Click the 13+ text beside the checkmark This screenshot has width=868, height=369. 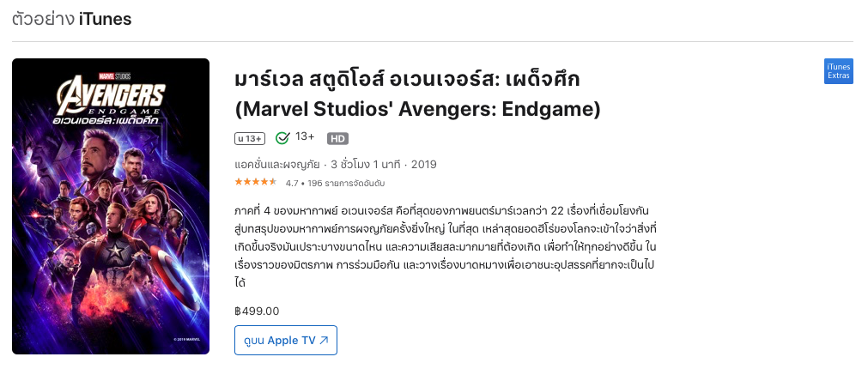(x=305, y=137)
